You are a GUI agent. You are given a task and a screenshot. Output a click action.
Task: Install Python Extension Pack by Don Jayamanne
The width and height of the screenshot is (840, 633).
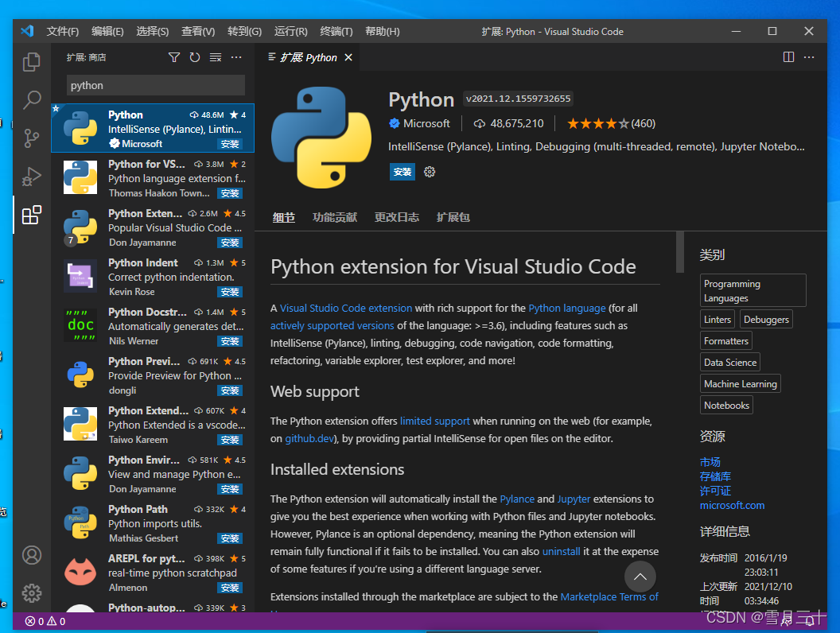pos(230,243)
